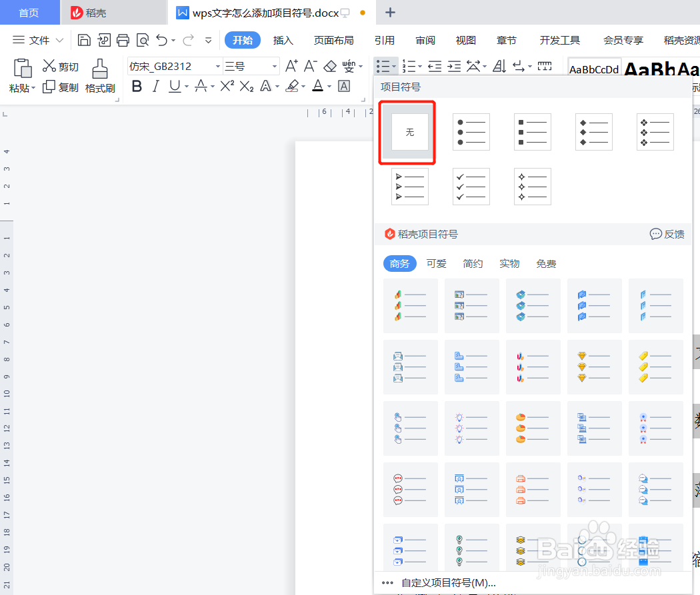Screen dimensions: 700x595
Task: Switch to the 插入 ribbon tab
Action: pos(283,40)
